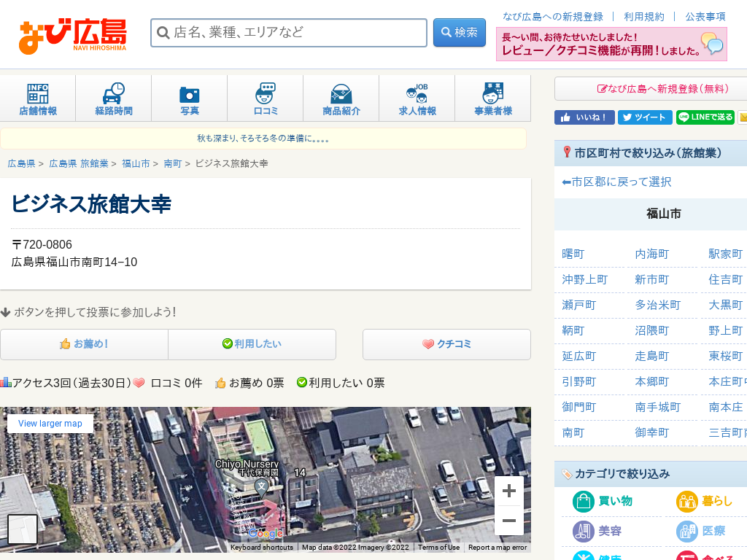Image resolution: width=747 pixels, height=560 pixels.
Task: Select 延広町 area link
Action: (578, 356)
